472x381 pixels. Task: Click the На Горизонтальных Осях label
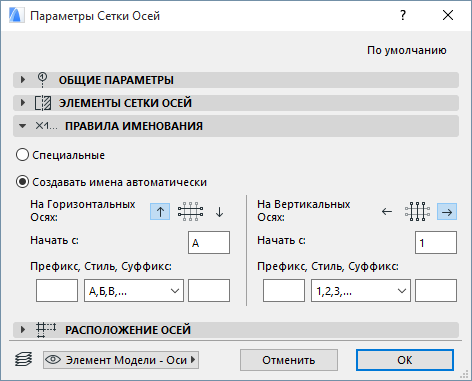(83, 211)
